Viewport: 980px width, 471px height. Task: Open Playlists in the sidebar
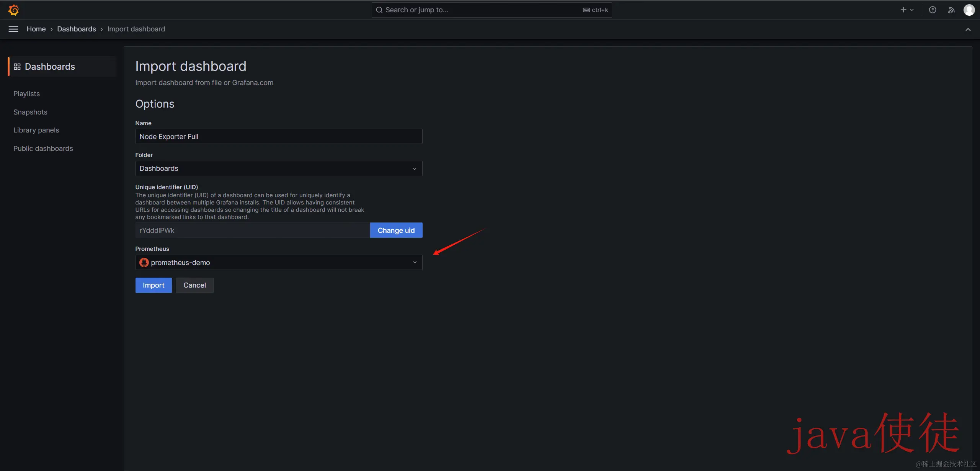click(x=26, y=94)
